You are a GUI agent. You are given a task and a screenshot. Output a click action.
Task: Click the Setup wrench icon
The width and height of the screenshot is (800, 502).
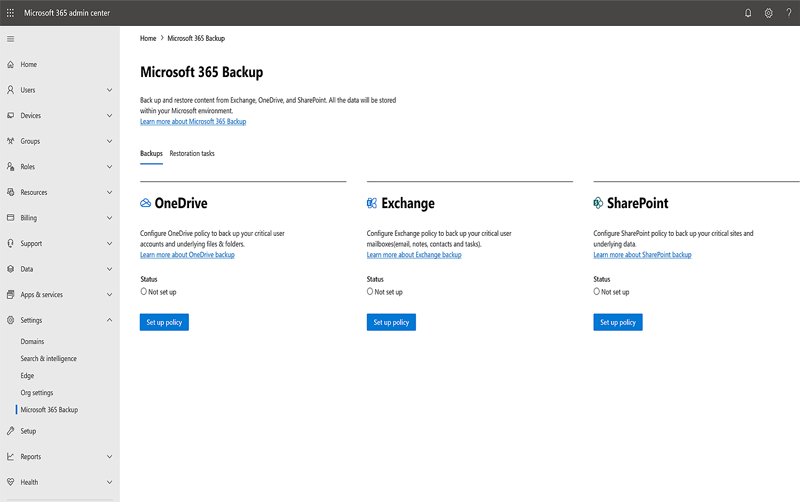10,431
